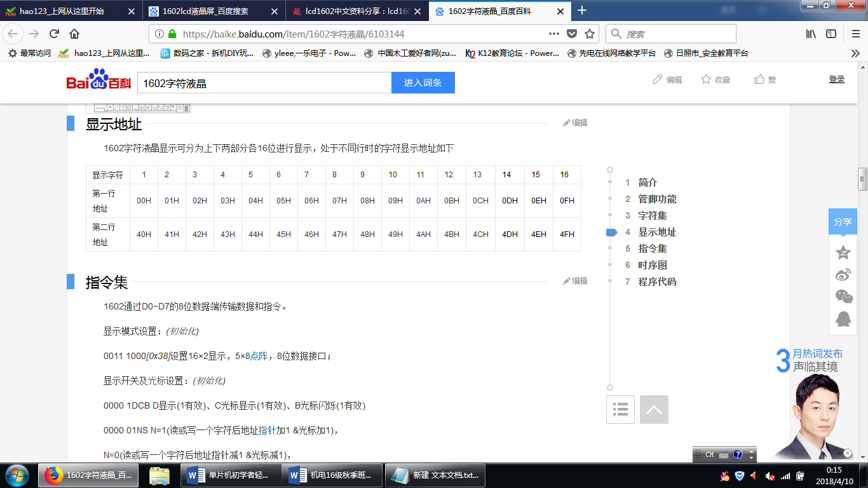Open the Firefox home page icon
This screenshot has width=868, height=488.
coord(74,34)
